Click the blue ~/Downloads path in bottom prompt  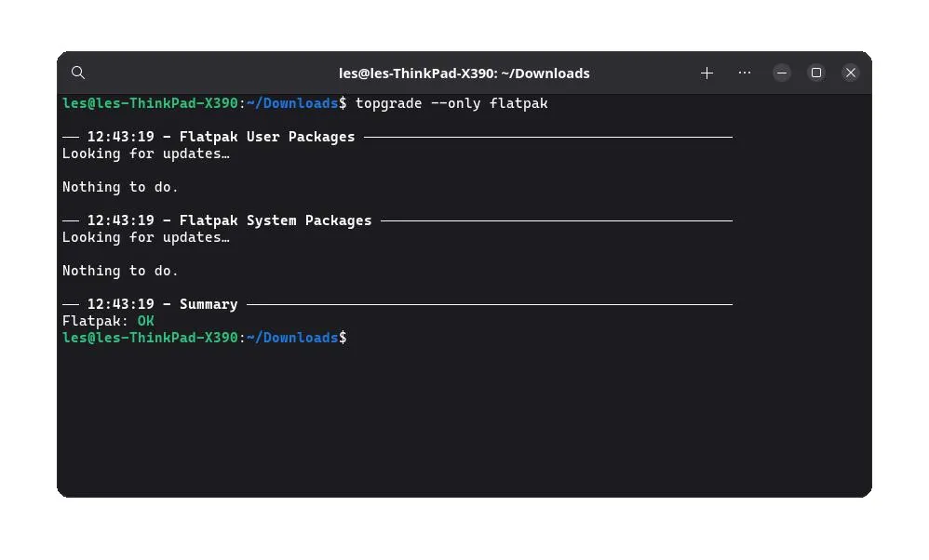[x=292, y=338]
